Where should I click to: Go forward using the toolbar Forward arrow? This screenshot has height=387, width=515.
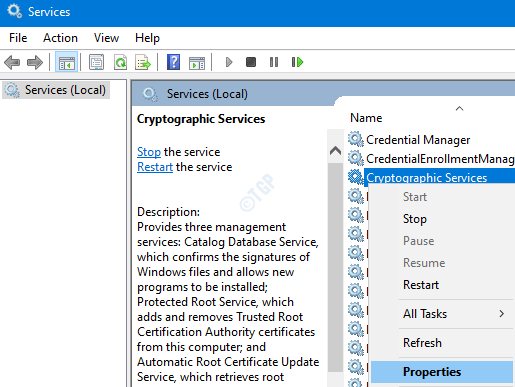tap(35, 62)
